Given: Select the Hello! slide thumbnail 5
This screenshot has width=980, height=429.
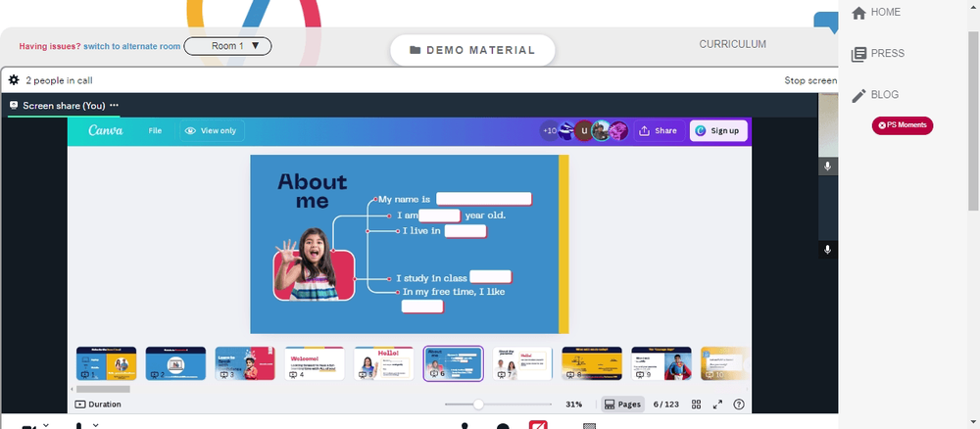Looking at the screenshot, I should (384, 363).
